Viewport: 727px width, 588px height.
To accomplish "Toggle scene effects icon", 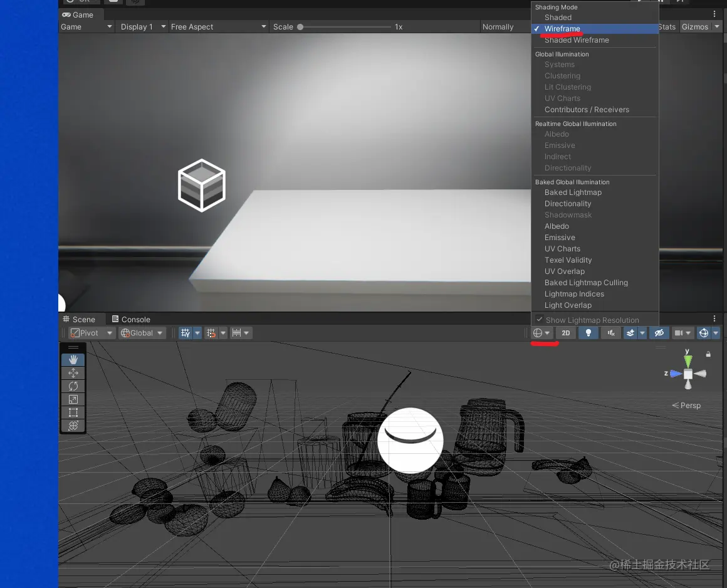I will click(x=630, y=333).
